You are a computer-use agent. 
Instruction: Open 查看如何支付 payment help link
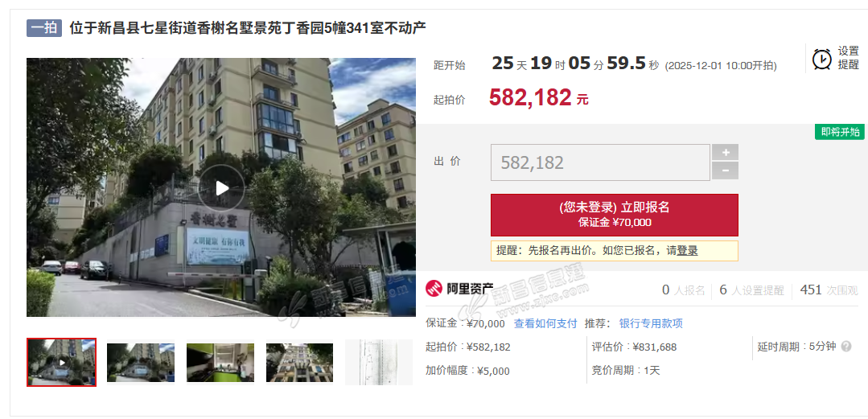tap(545, 323)
